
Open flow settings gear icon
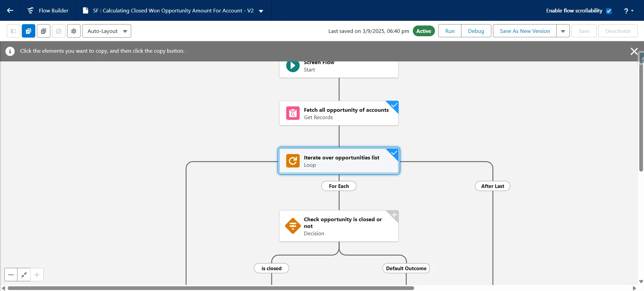tap(74, 31)
